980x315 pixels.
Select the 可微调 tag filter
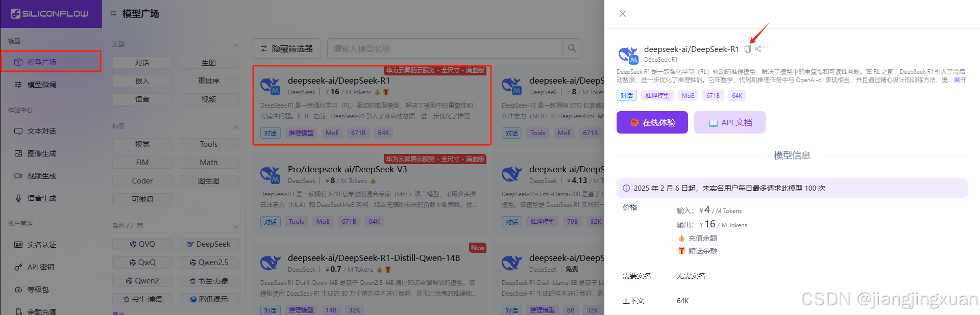pyautogui.click(x=142, y=199)
